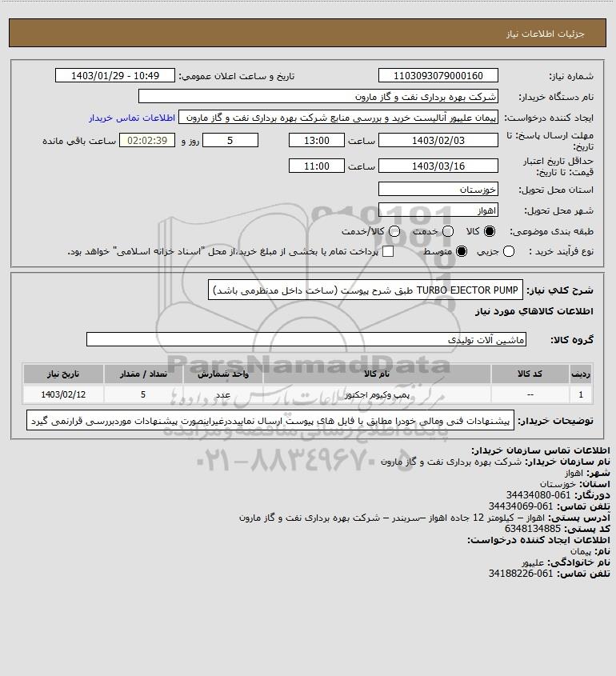
Task: Click the remaining time countdown 02:02:39
Action: tap(147, 140)
